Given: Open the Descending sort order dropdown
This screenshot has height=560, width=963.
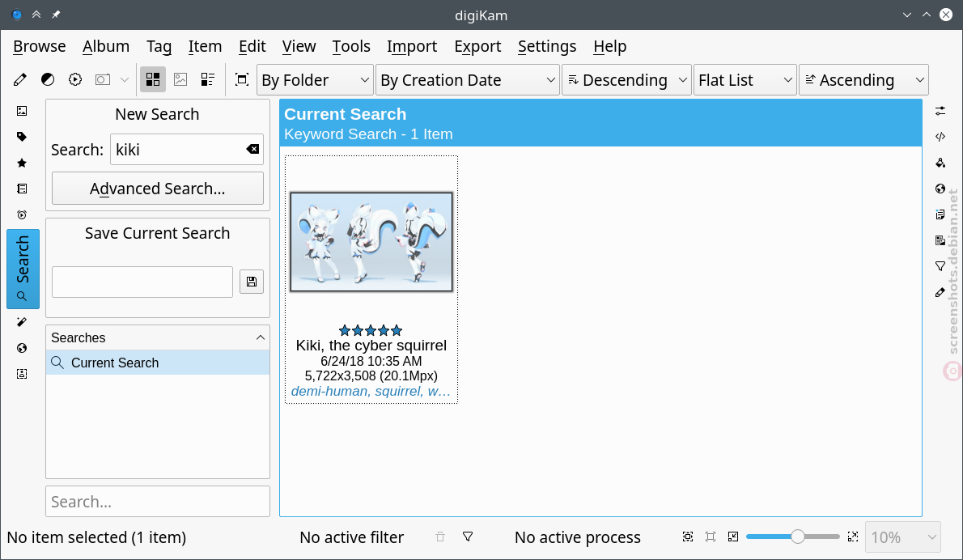Looking at the screenshot, I should [x=626, y=80].
